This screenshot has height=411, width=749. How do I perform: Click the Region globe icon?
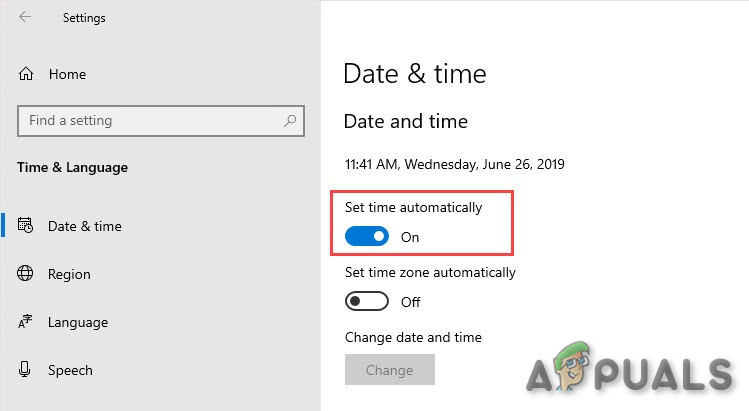pos(26,274)
